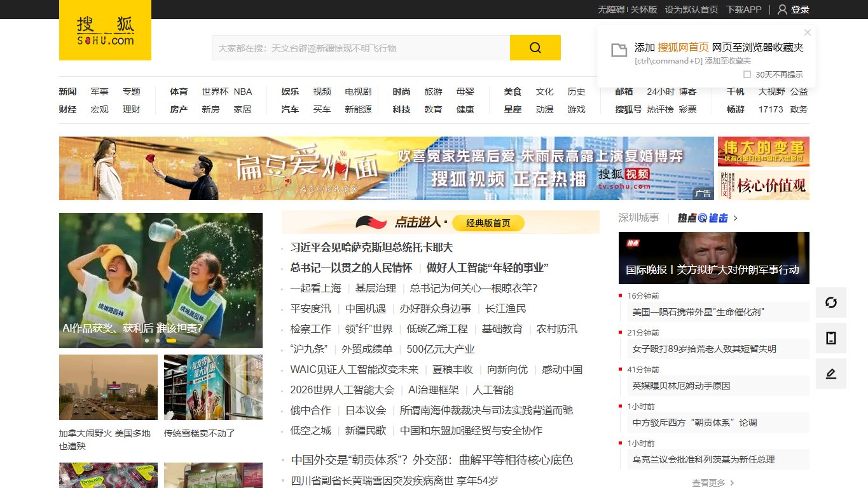868x488 pixels.
Task: Open the 17173 link
Action: (x=771, y=109)
